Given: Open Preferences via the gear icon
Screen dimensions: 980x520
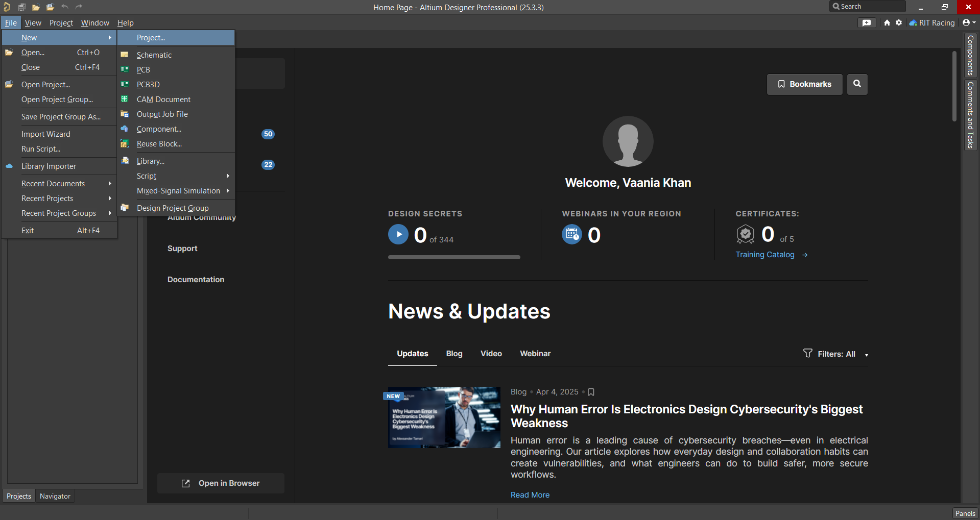Looking at the screenshot, I should pyautogui.click(x=899, y=22).
